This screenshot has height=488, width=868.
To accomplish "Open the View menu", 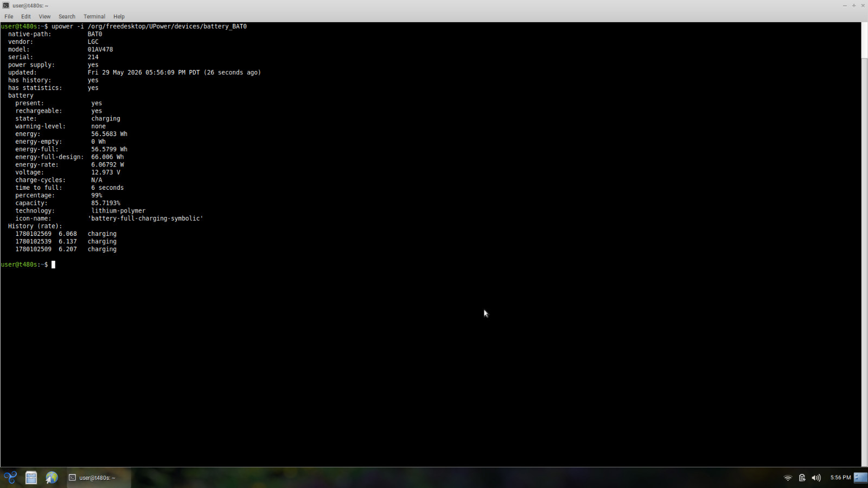I will [x=44, y=17].
